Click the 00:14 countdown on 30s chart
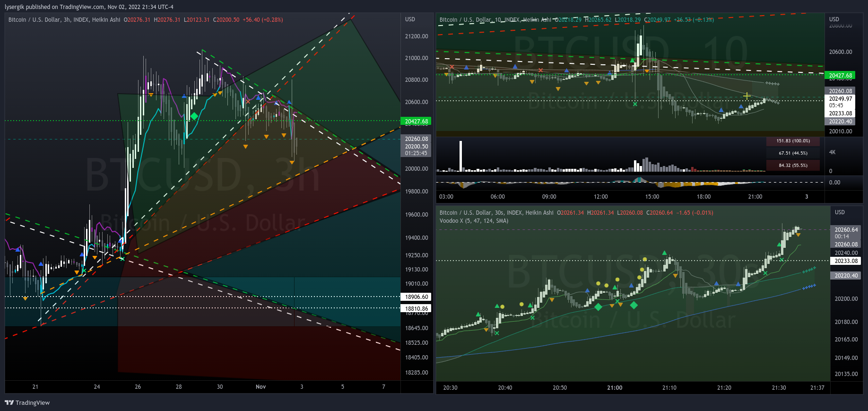Screen dimensions: 868x411 (x=842, y=236)
